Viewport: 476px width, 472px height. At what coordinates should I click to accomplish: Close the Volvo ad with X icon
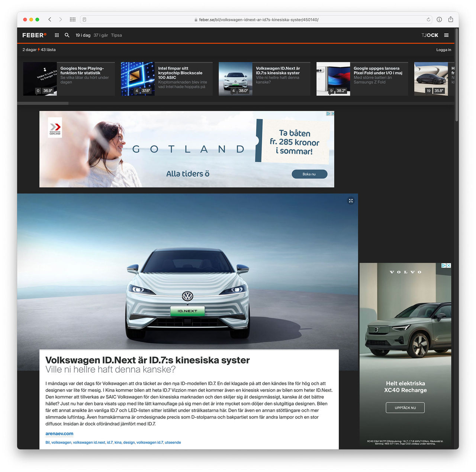[x=449, y=265]
